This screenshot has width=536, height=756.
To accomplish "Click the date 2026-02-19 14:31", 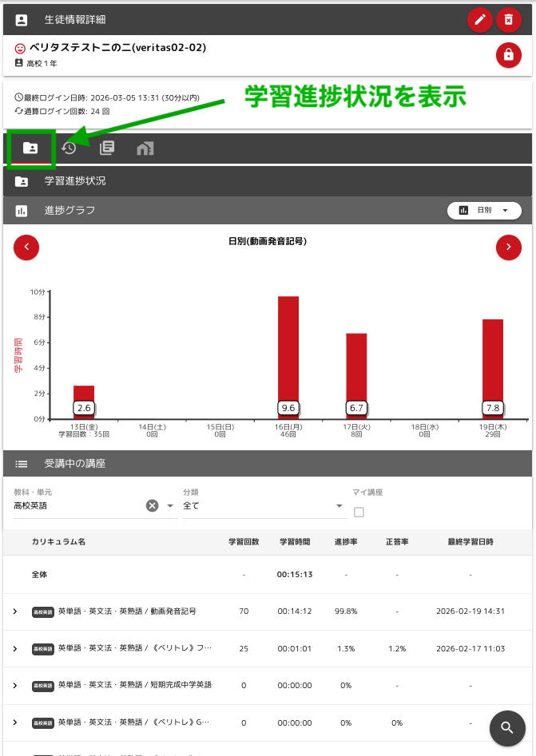I will [470, 612].
